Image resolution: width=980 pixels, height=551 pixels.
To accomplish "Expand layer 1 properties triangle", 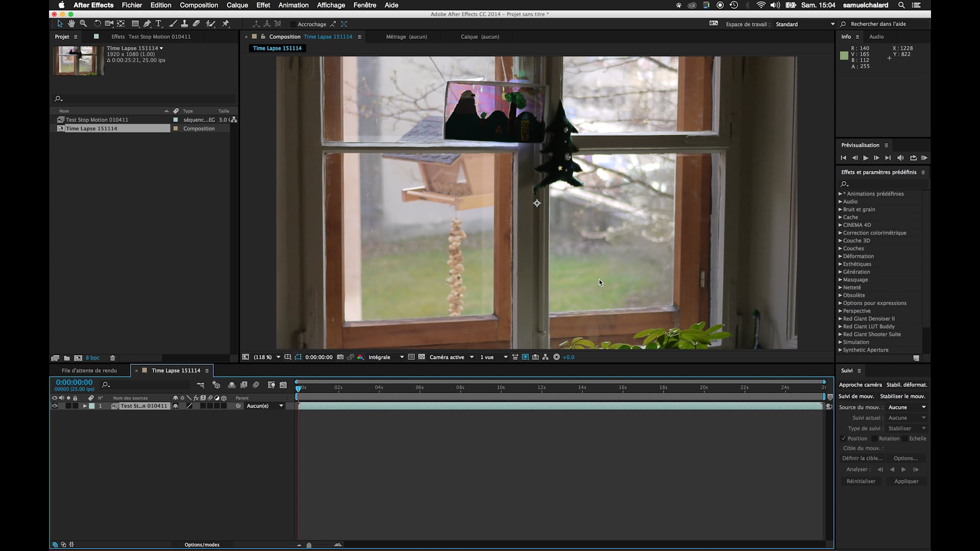I will pos(85,406).
